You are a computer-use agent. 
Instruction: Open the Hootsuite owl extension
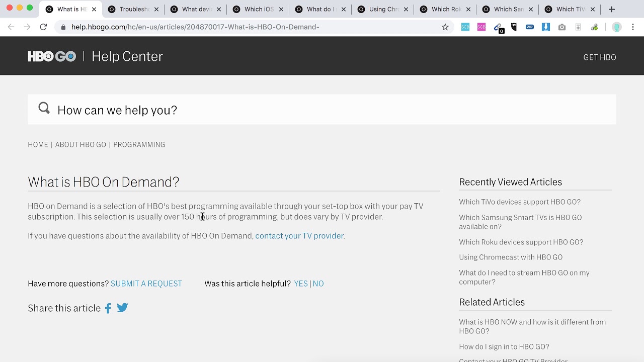point(514,27)
